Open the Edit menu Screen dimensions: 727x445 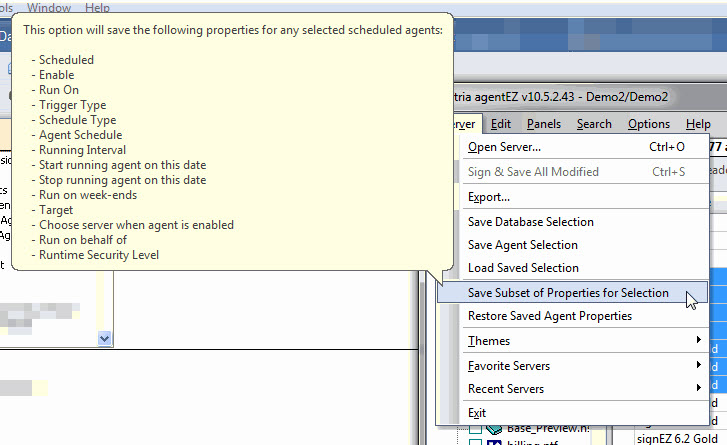pyautogui.click(x=501, y=124)
